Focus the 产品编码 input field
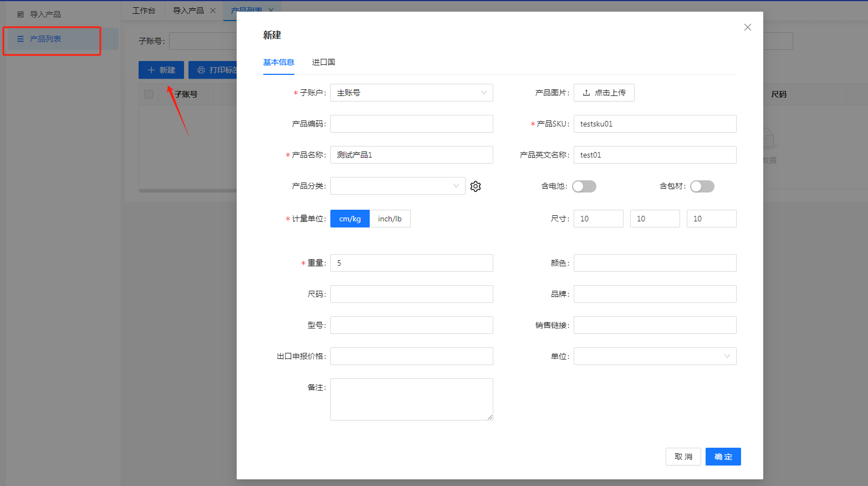The width and height of the screenshot is (868, 486). (x=412, y=124)
